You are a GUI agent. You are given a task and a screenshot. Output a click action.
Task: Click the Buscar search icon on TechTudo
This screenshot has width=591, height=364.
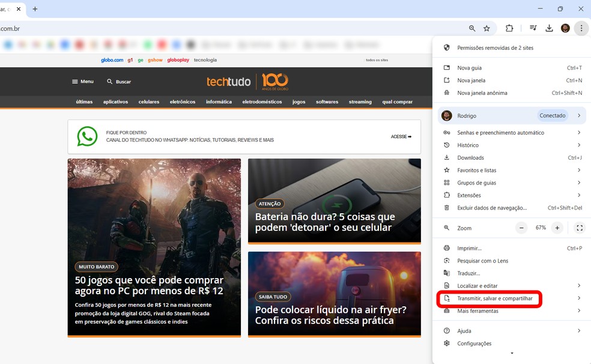109,82
